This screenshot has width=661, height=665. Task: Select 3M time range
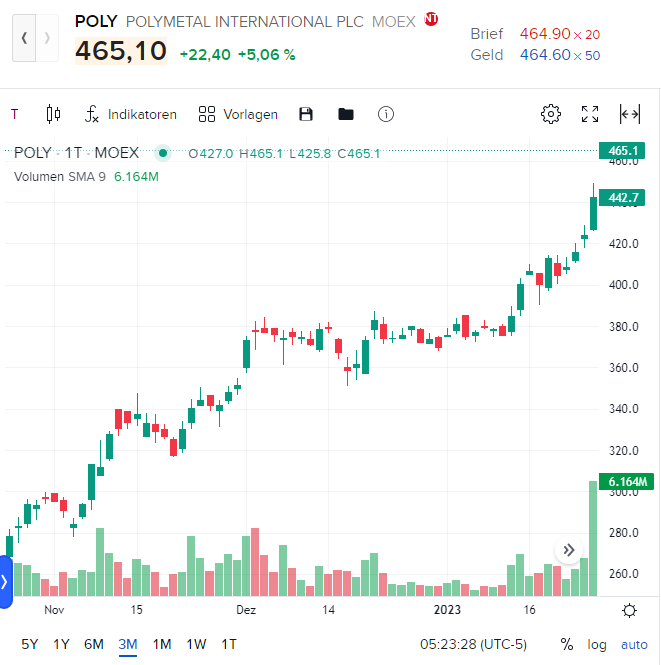(128, 644)
